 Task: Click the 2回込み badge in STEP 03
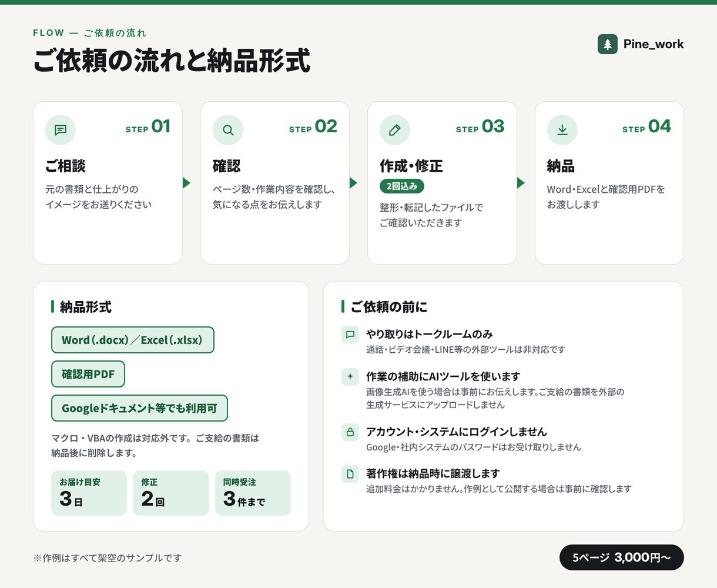pos(402,186)
